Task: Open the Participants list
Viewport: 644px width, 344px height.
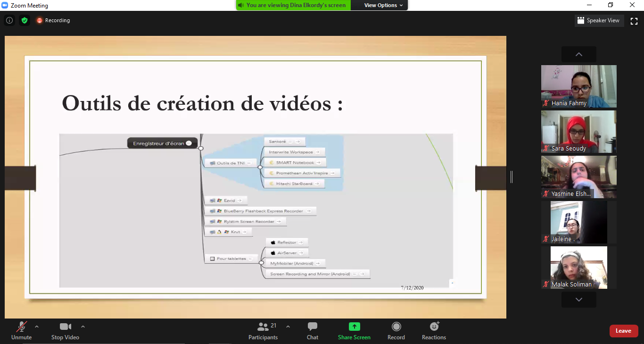Action: (x=263, y=331)
